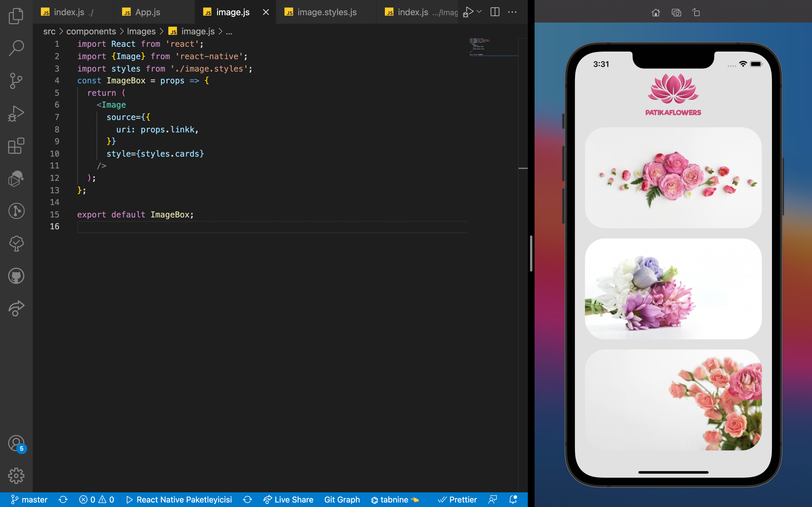Open the GitHub panel in the Activity Bar
The width and height of the screenshot is (812, 507).
click(16, 276)
